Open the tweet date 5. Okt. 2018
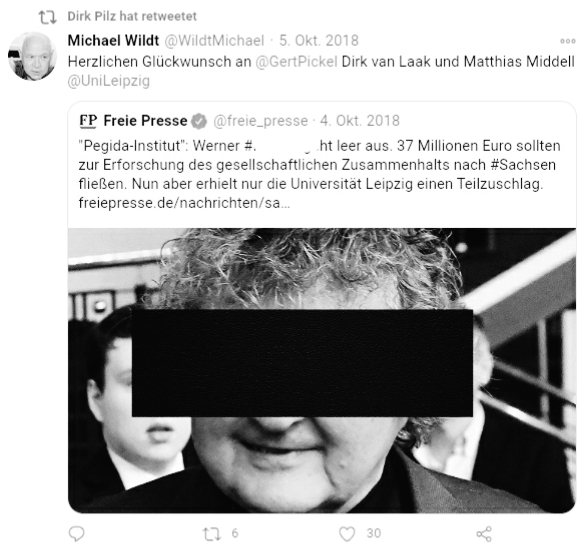The width and height of the screenshot is (587, 548). click(x=319, y=40)
